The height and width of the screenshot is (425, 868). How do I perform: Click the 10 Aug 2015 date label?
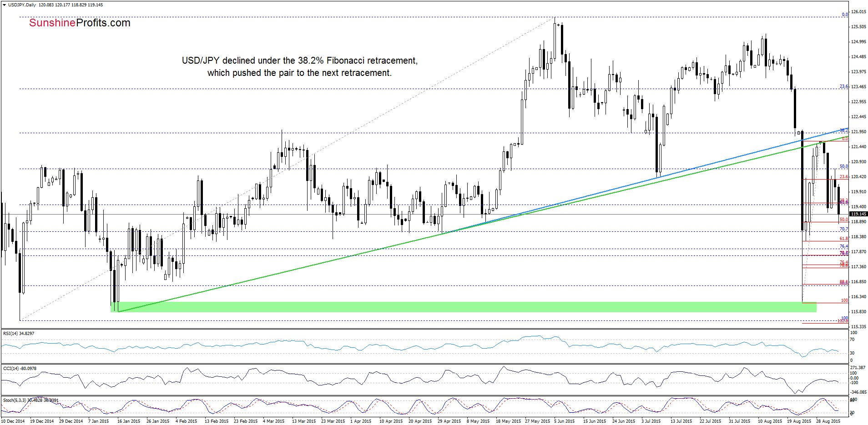pyautogui.click(x=770, y=421)
